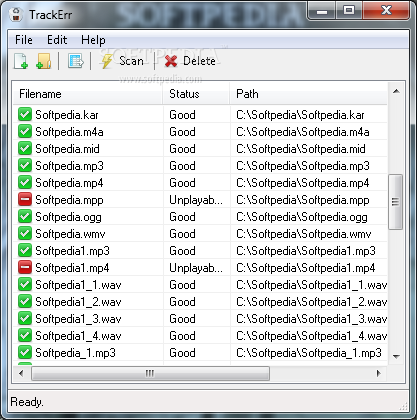Click the green check icon for Softpedia.mp3
417x420 pixels.
(x=25, y=165)
